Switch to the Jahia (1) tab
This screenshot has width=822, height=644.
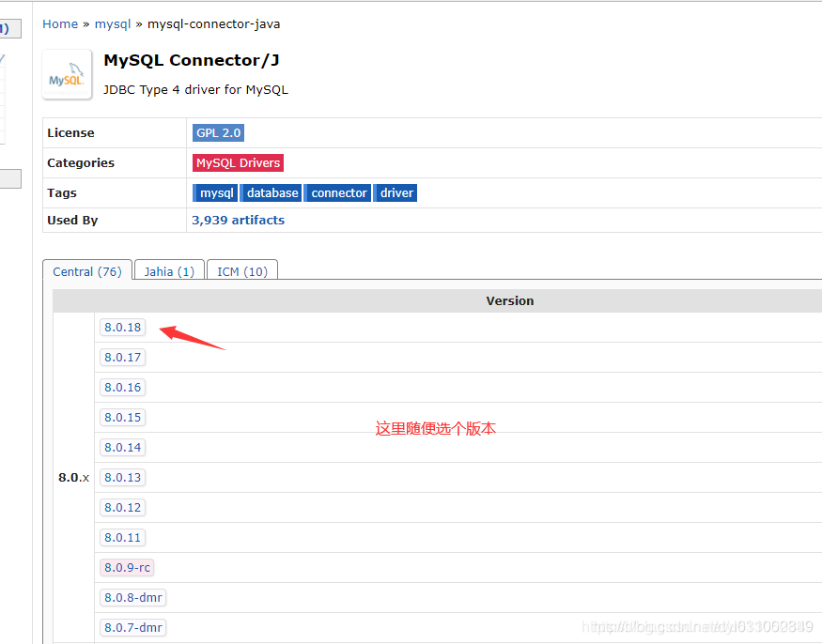point(169,271)
